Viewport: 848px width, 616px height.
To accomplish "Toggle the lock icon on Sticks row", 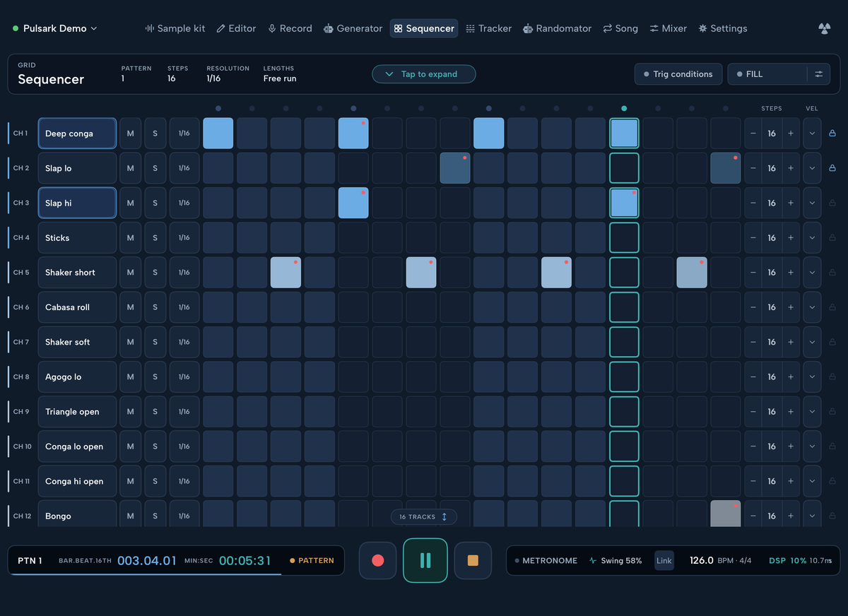I will tap(832, 238).
